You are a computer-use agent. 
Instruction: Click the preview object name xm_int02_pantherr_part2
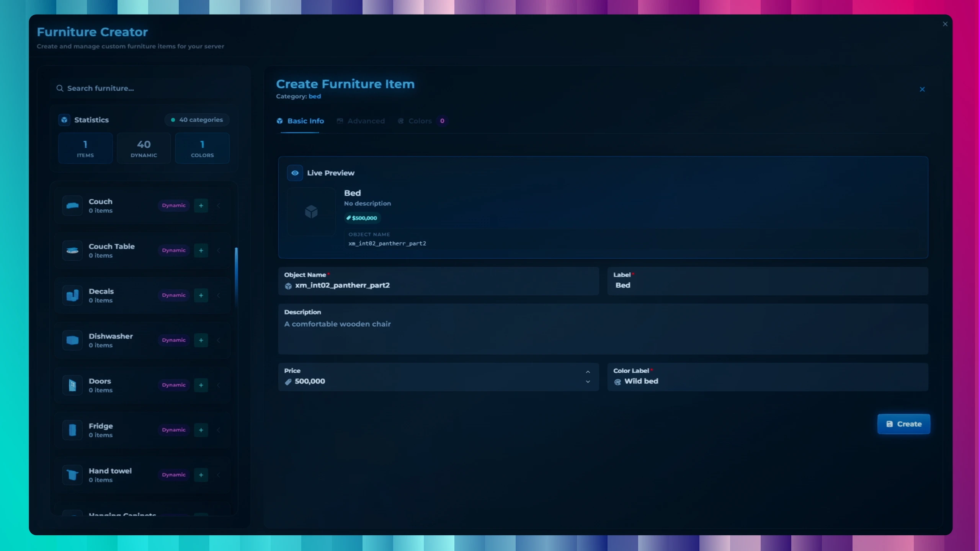click(387, 243)
